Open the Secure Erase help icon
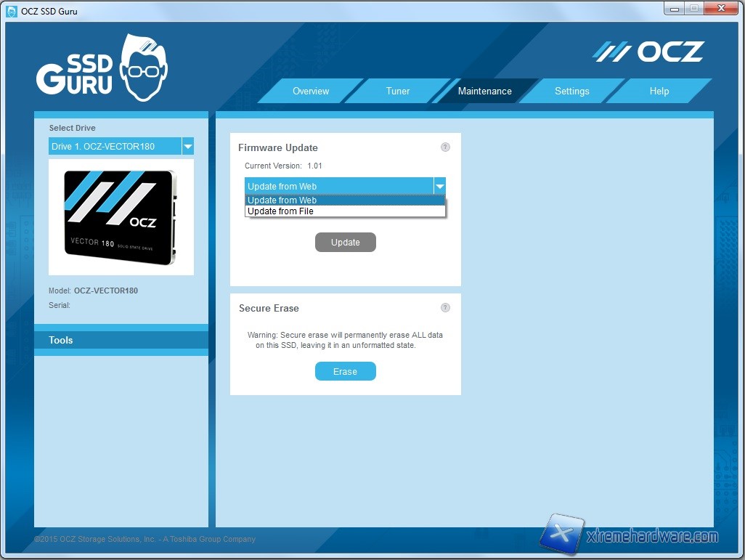 [x=445, y=308]
